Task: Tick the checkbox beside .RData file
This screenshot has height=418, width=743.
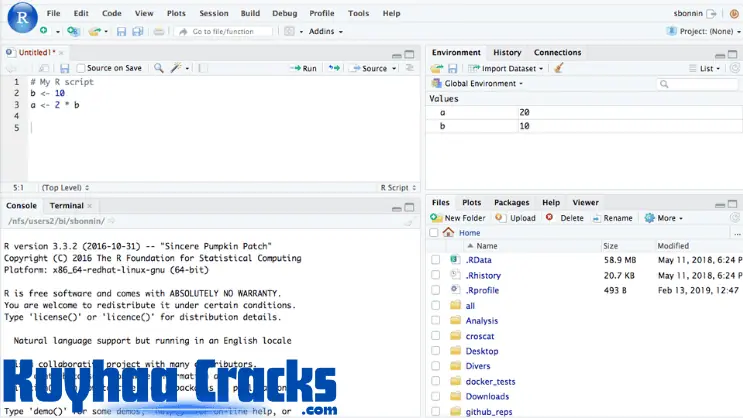Action: click(436, 260)
